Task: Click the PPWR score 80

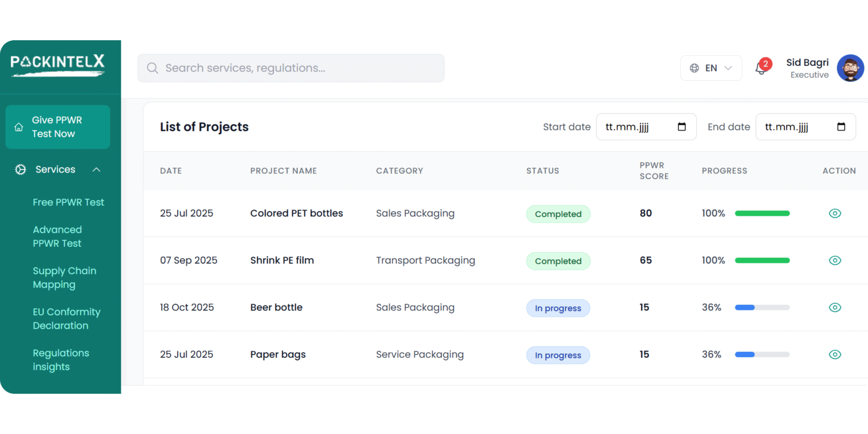Action: pos(646,213)
